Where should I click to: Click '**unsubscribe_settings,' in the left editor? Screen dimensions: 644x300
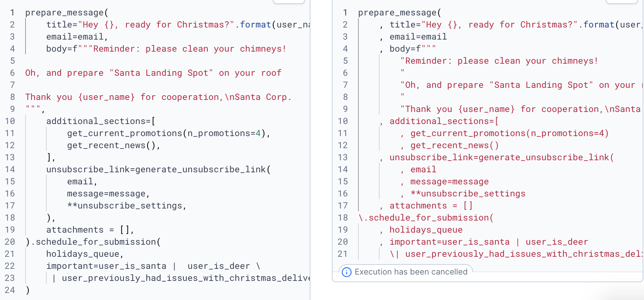coord(127,205)
